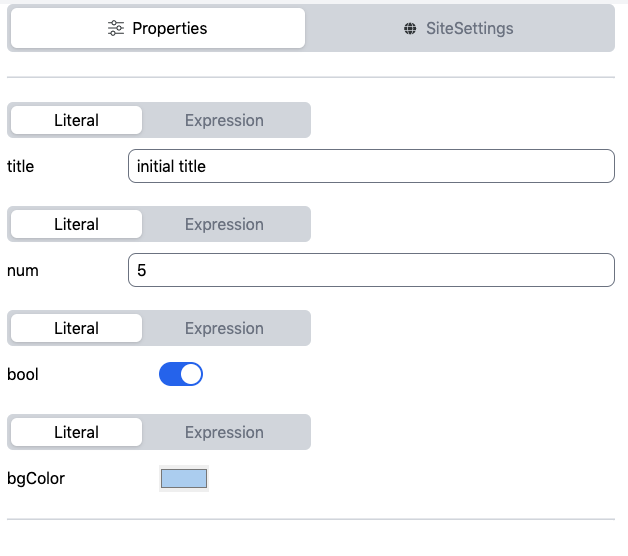Open the bgColor color swatch
This screenshot has width=628, height=556.
point(184,478)
